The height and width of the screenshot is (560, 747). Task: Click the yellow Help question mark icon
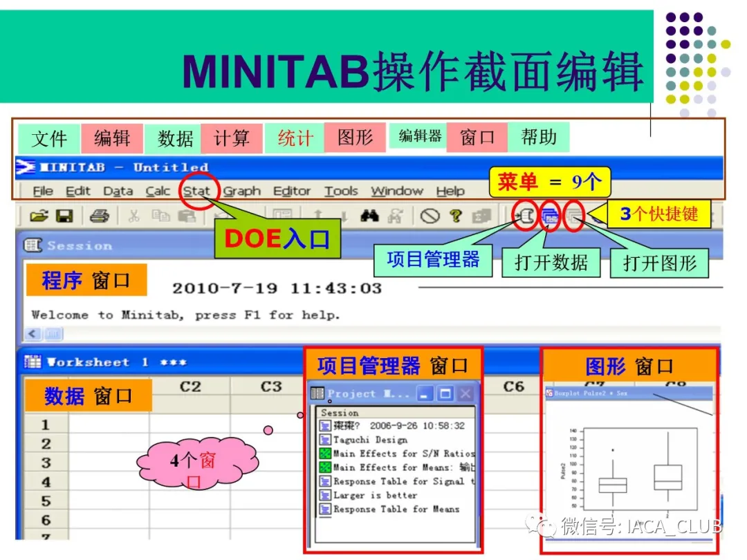coord(455,216)
